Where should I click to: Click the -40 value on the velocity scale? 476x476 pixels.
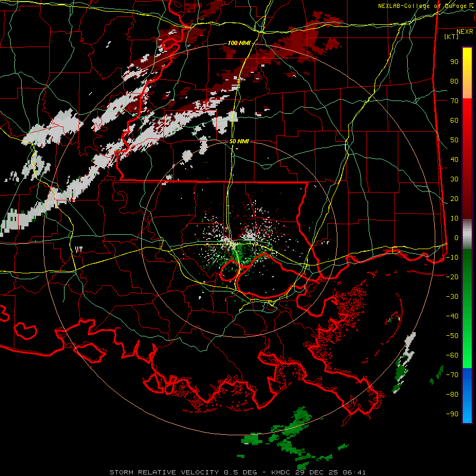(452, 316)
